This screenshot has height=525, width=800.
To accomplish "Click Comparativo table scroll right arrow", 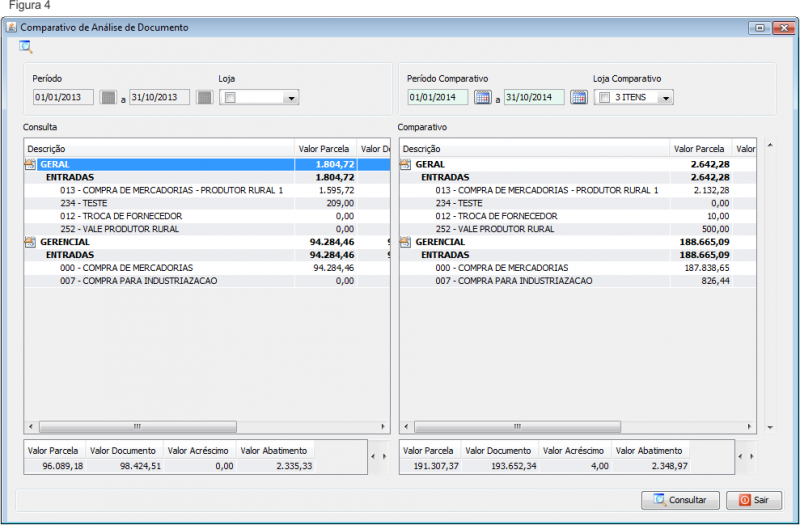I will pyautogui.click(x=749, y=427).
